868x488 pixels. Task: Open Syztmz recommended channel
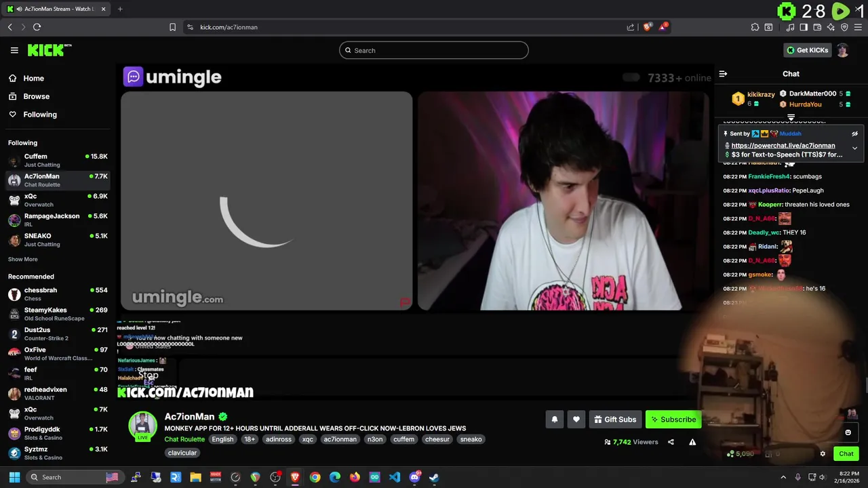click(x=58, y=453)
